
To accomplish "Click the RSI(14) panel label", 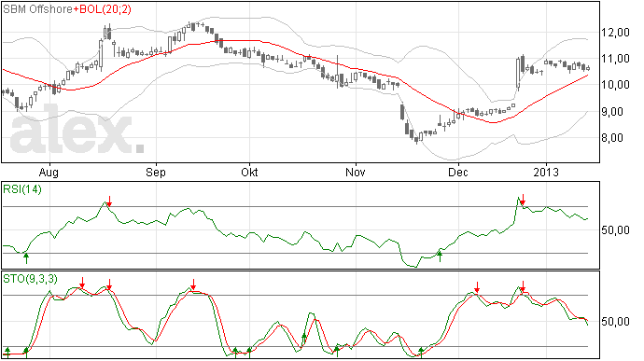I will [x=22, y=189].
